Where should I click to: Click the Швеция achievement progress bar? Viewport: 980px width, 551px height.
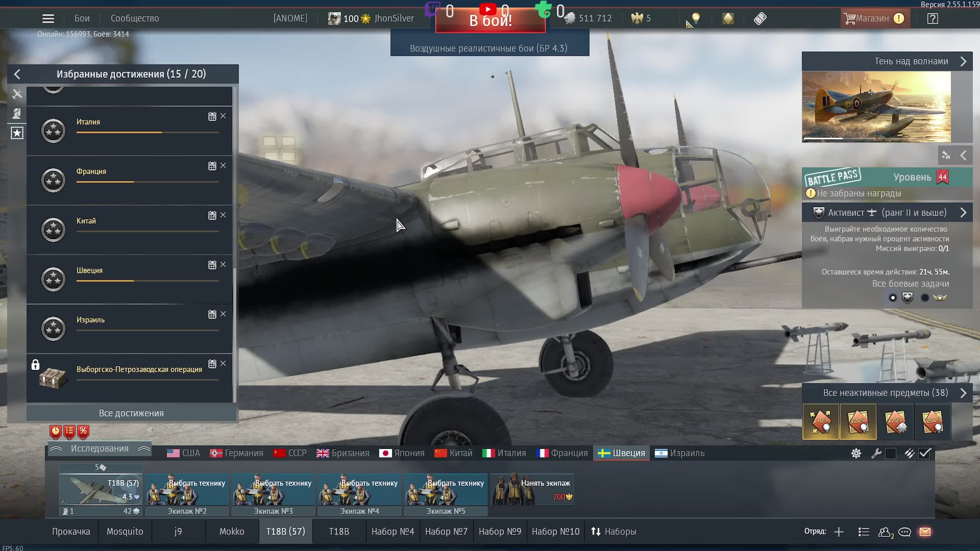[148, 281]
